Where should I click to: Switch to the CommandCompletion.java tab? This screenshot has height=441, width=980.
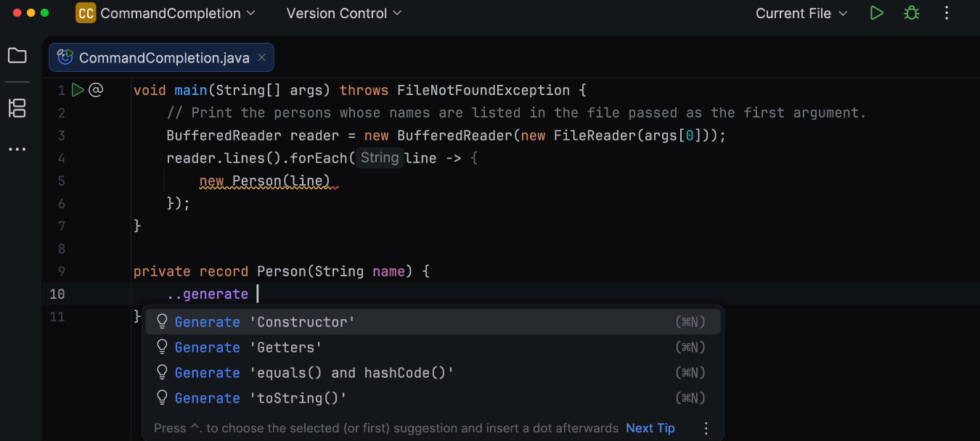click(161, 57)
